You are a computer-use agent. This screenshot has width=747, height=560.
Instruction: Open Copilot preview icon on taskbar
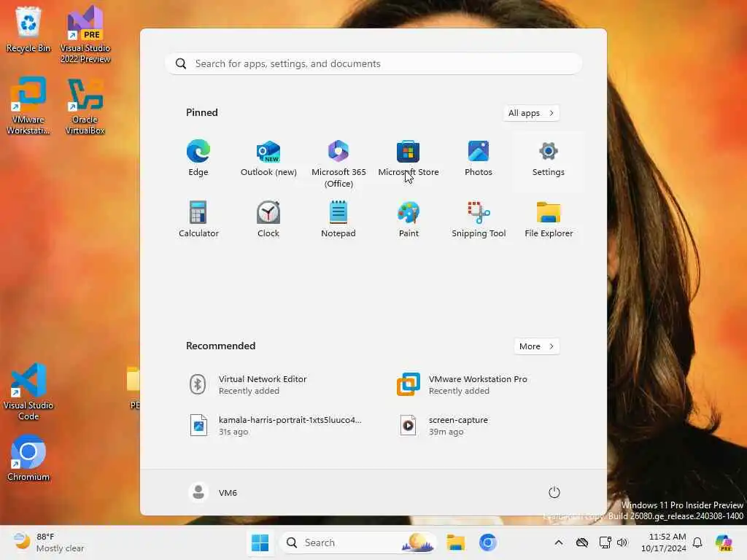coord(724,542)
